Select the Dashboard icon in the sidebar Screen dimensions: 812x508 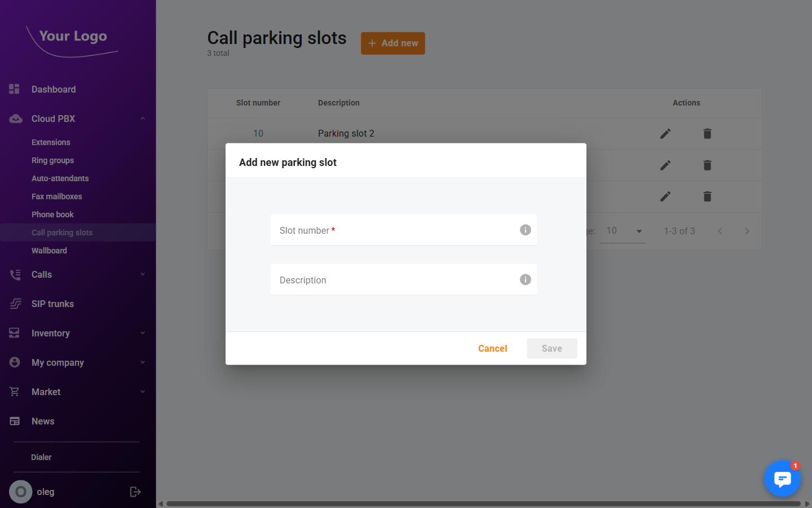point(14,89)
